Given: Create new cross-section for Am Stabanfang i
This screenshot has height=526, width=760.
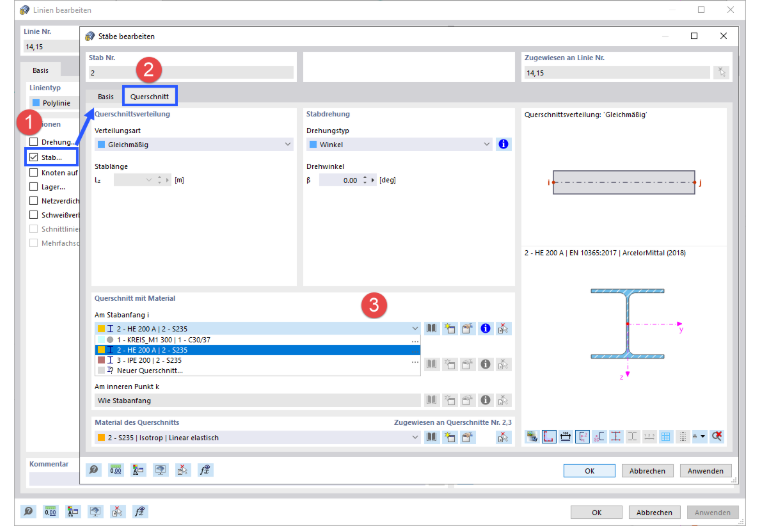Looking at the screenshot, I should (x=450, y=329).
